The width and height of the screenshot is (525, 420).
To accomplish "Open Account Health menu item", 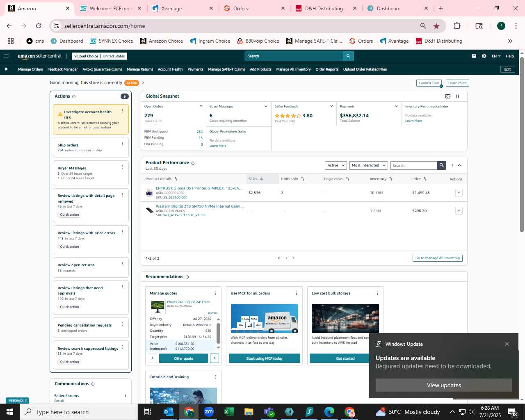I will click(170, 69).
